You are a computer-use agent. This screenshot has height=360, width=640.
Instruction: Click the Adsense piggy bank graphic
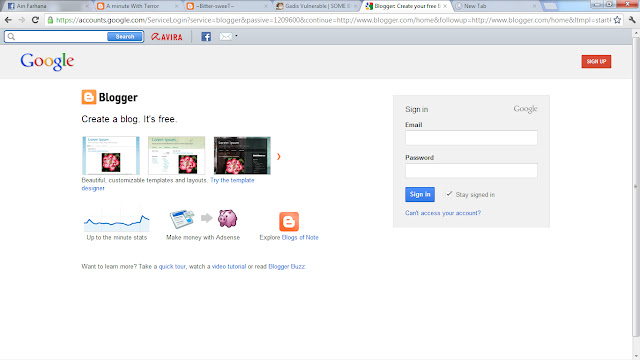coord(227,218)
